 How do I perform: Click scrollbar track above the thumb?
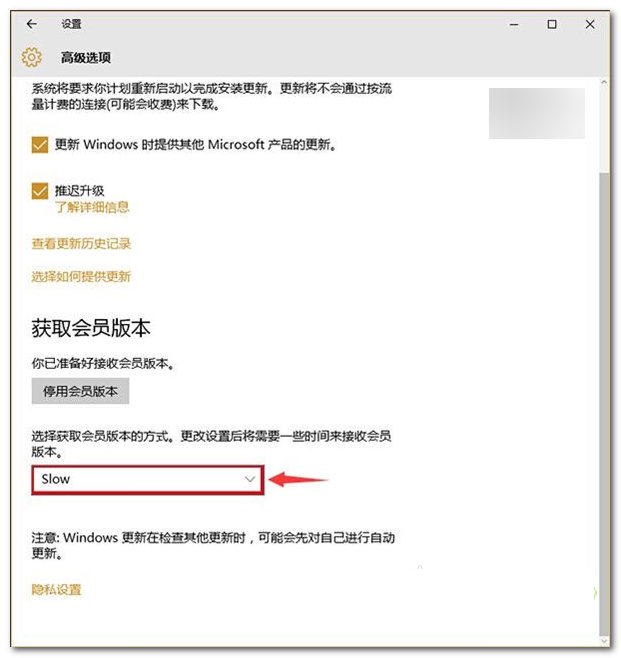click(604, 128)
